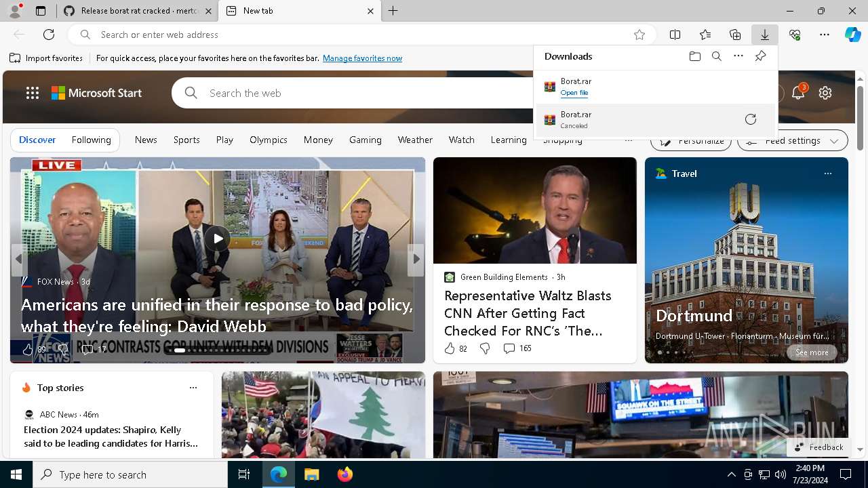
Task: Open Top stories more options
Action: pyautogui.click(x=193, y=388)
